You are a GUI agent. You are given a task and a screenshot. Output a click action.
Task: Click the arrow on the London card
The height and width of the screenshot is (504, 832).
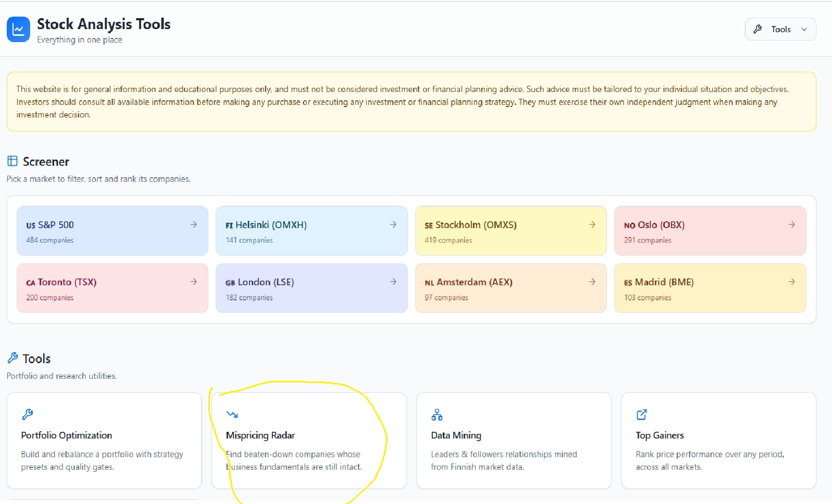coord(393,282)
